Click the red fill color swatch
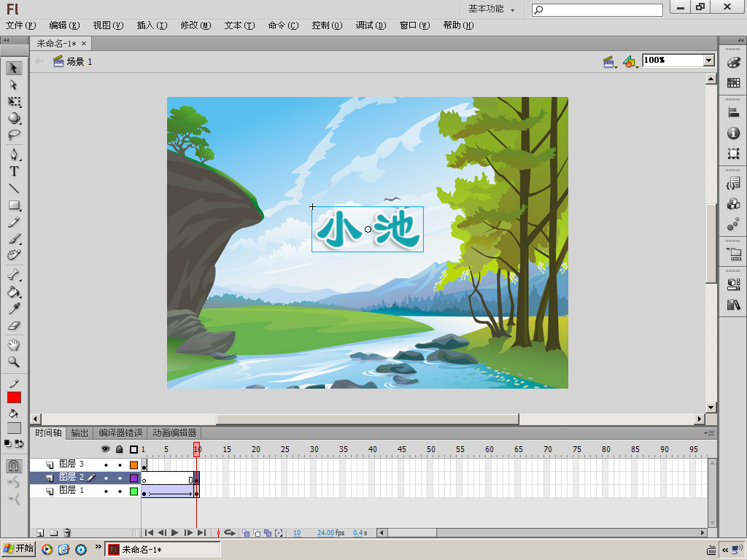 pos(15,397)
